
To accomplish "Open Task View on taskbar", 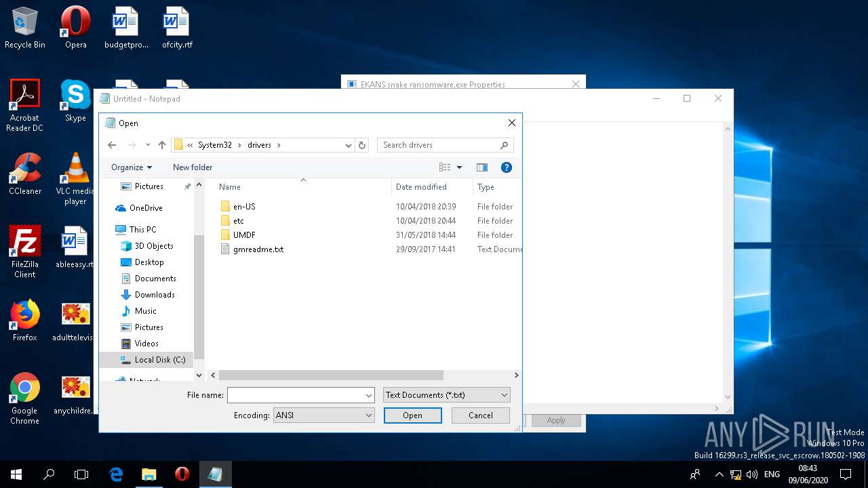I will pyautogui.click(x=81, y=474).
